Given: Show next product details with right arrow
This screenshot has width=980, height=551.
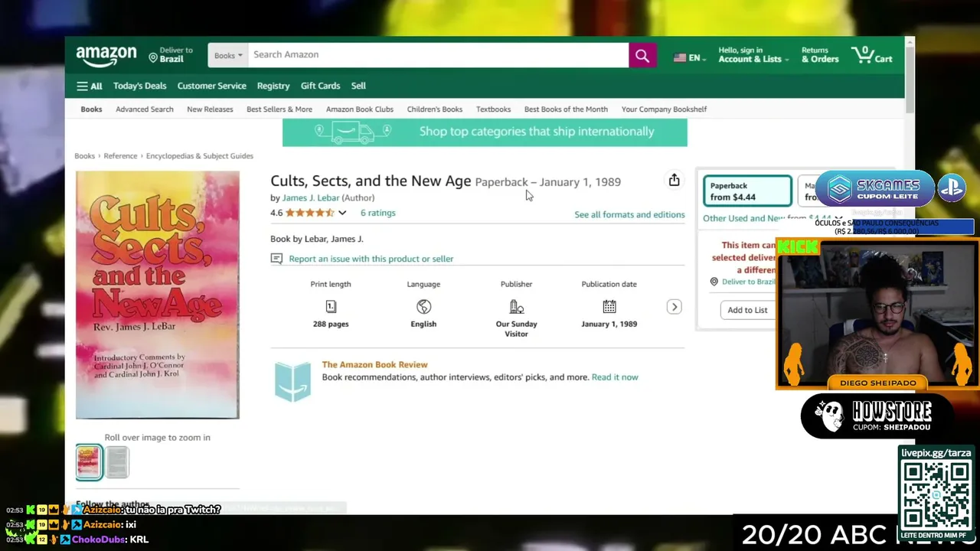Looking at the screenshot, I should (674, 307).
